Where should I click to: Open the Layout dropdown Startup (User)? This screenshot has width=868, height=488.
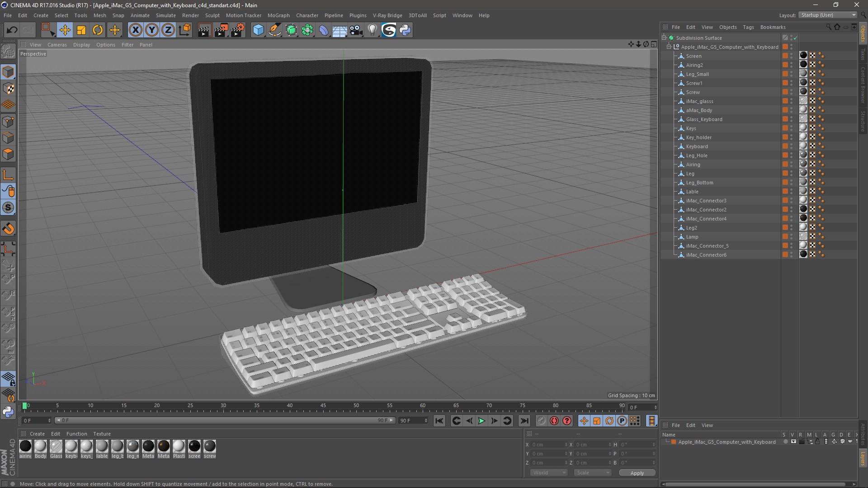[x=828, y=15]
